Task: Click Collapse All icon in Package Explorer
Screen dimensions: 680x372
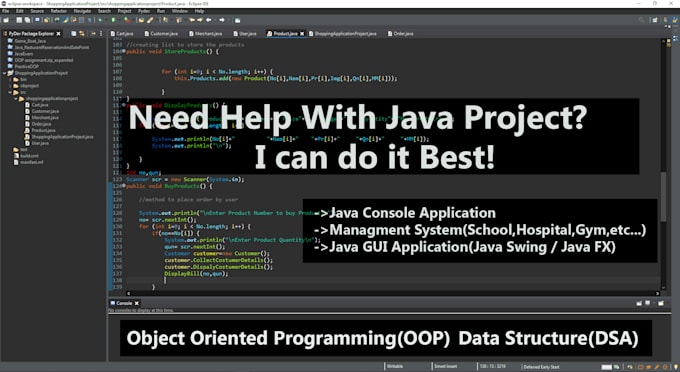Action: coord(74,33)
